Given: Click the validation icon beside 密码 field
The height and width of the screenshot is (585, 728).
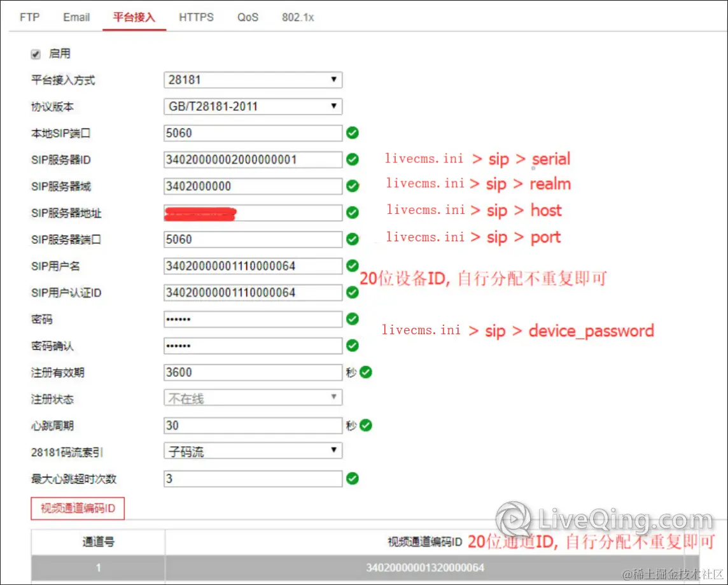Looking at the screenshot, I should 352,319.
